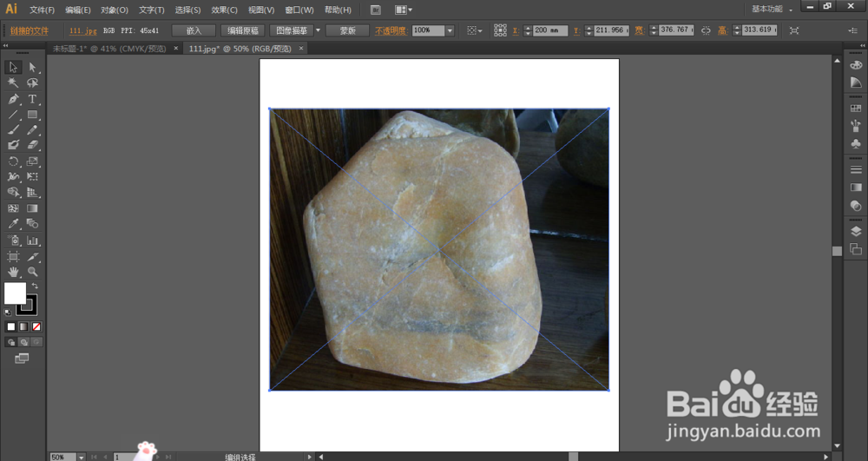Pick the Column Graph tool
The width and height of the screenshot is (868, 461).
click(x=33, y=240)
